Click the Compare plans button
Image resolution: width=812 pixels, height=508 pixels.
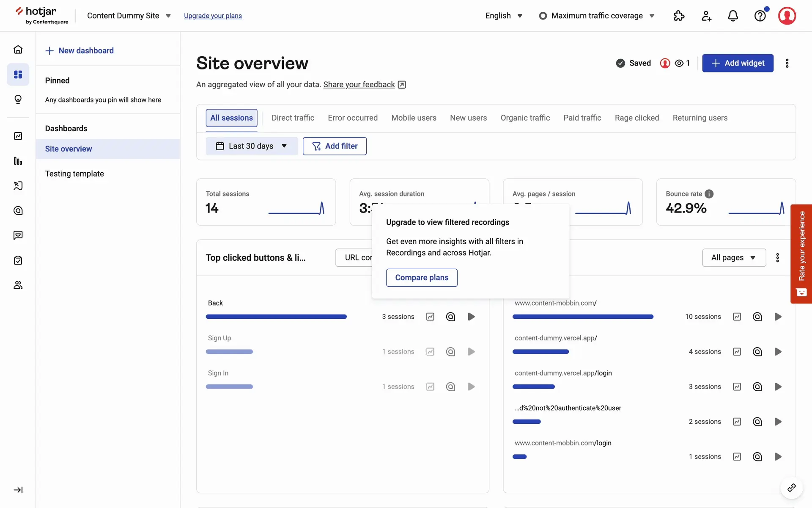[x=421, y=278]
